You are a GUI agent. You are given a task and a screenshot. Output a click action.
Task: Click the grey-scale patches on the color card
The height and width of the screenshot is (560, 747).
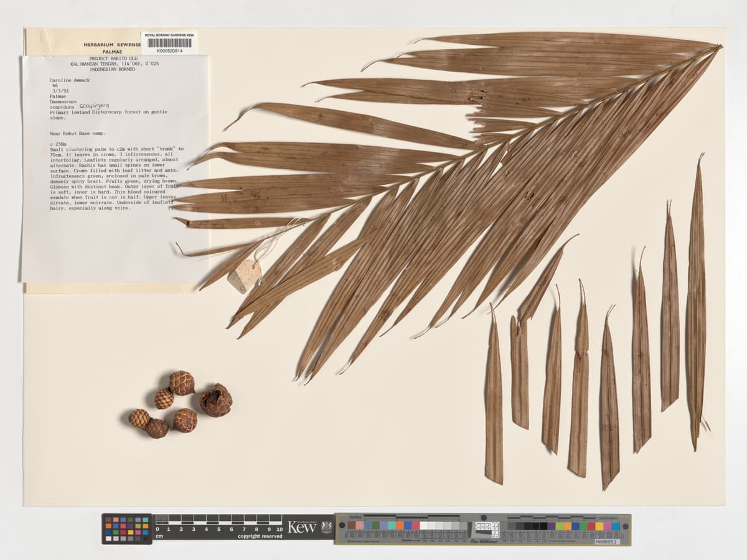[x=444, y=526]
